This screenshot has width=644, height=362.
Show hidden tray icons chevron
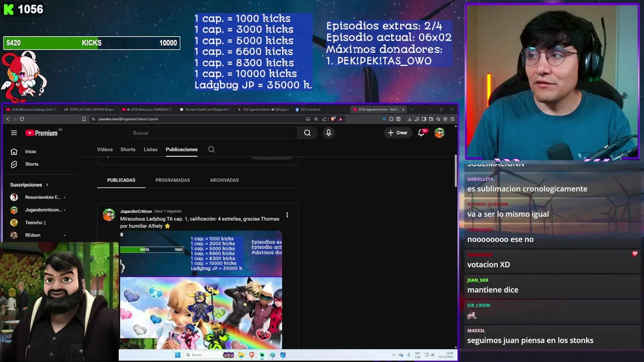[393, 355]
